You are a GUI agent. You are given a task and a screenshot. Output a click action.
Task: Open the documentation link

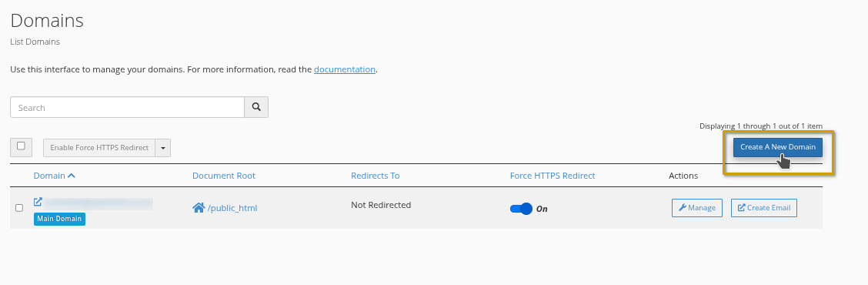344,70
